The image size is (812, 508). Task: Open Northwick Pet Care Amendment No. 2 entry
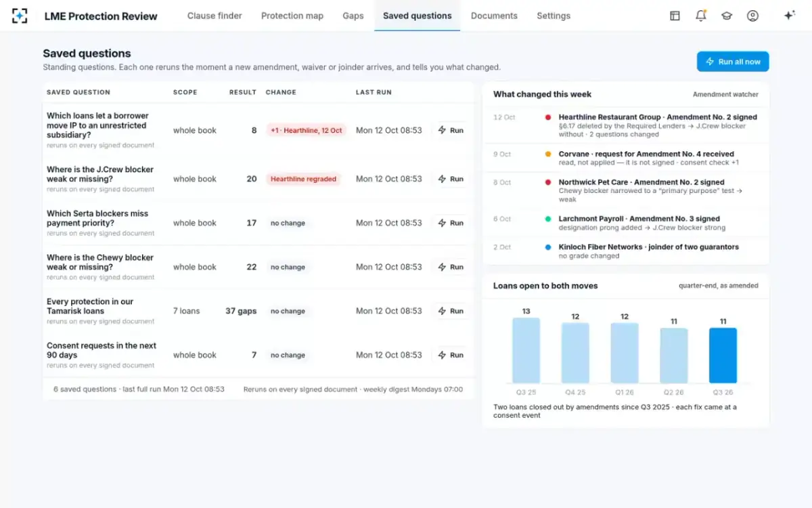625,190
